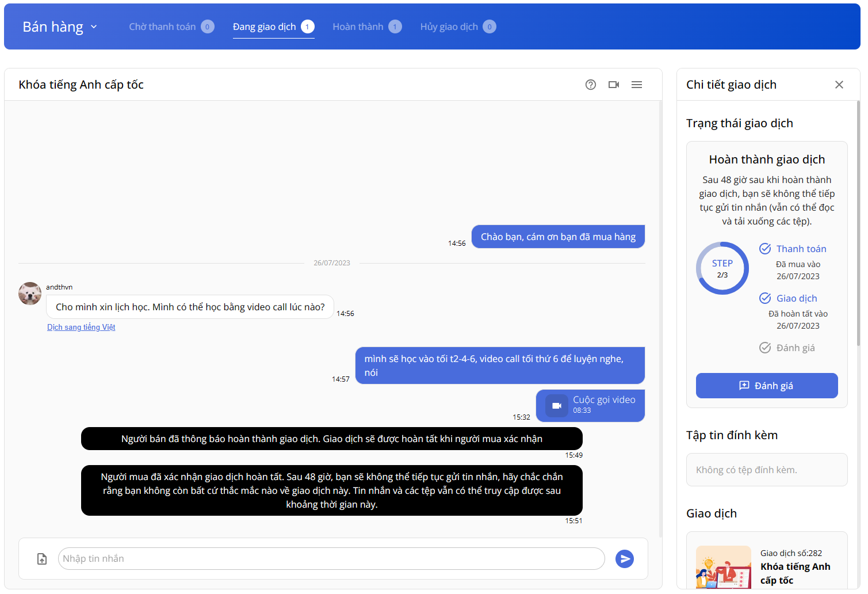Viewport: 868px width, 594px height.
Task: Open Khóa tiếng Anh cấp tốc product thumbnail
Action: (x=724, y=567)
